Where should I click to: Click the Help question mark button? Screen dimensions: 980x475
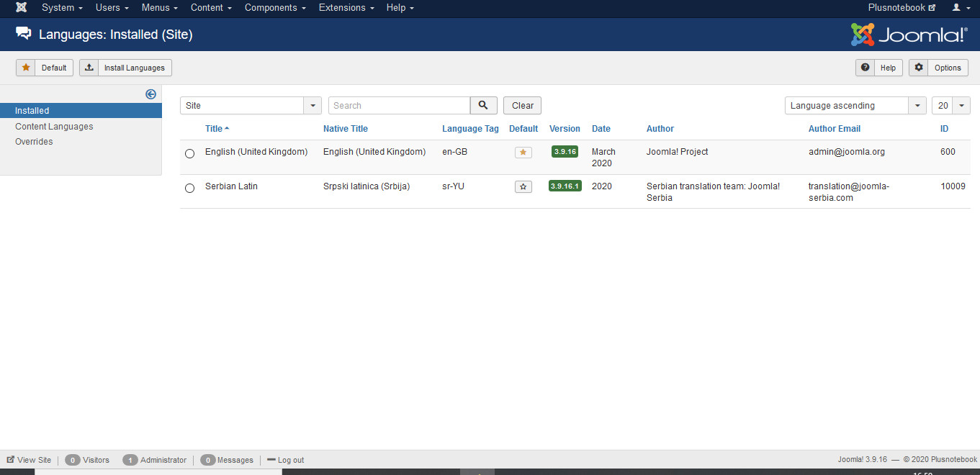878,68
